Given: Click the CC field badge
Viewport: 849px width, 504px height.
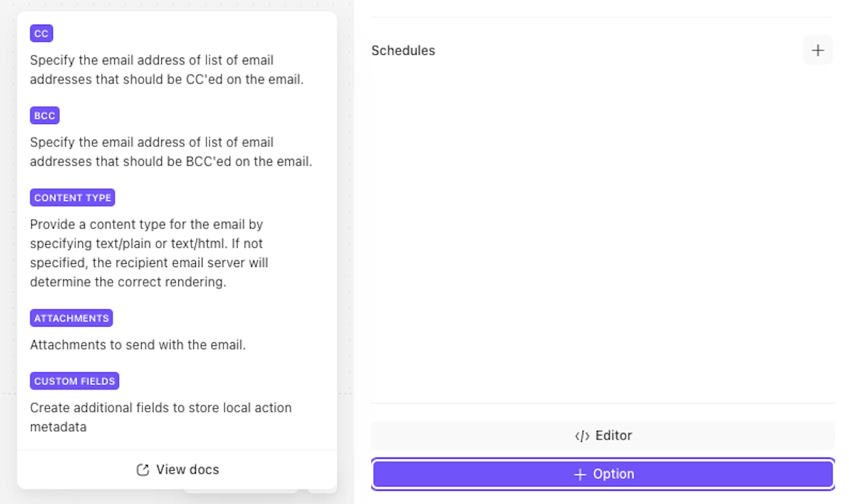Looking at the screenshot, I should tap(41, 33).
